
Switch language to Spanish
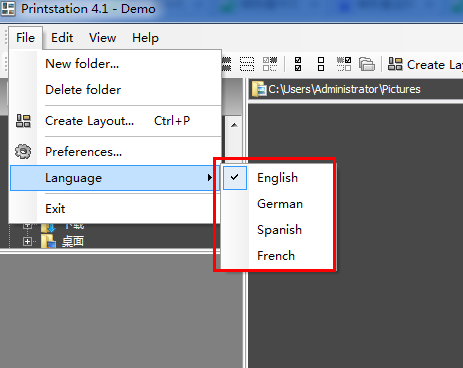coord(278,230)
